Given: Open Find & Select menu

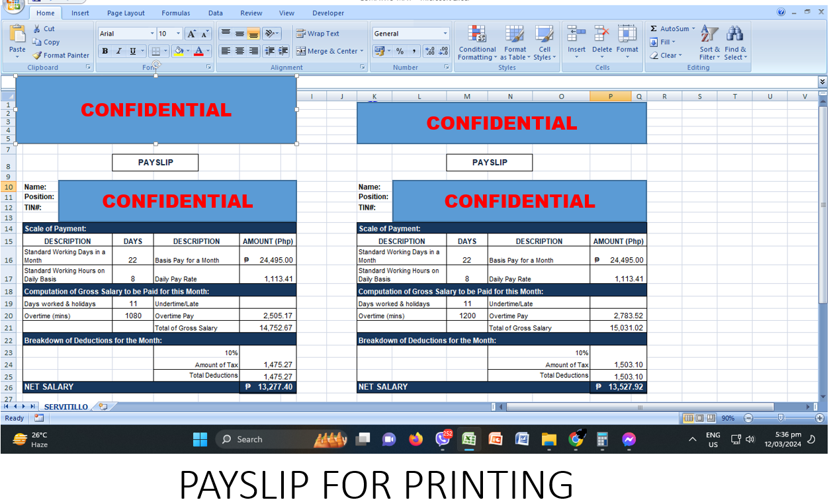Looking at the screenshot, I should (735, 43).
